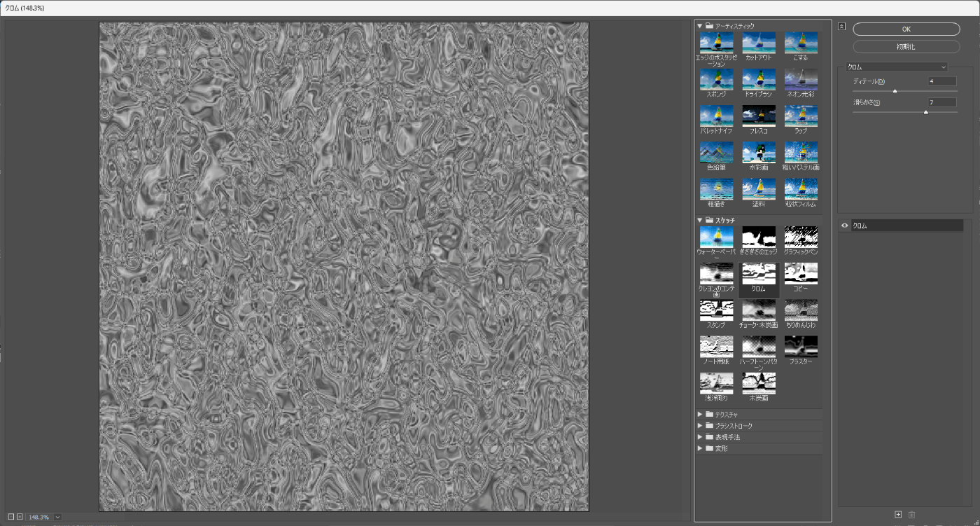
Task: Click the ディテール value field
Action: [942, 81]
